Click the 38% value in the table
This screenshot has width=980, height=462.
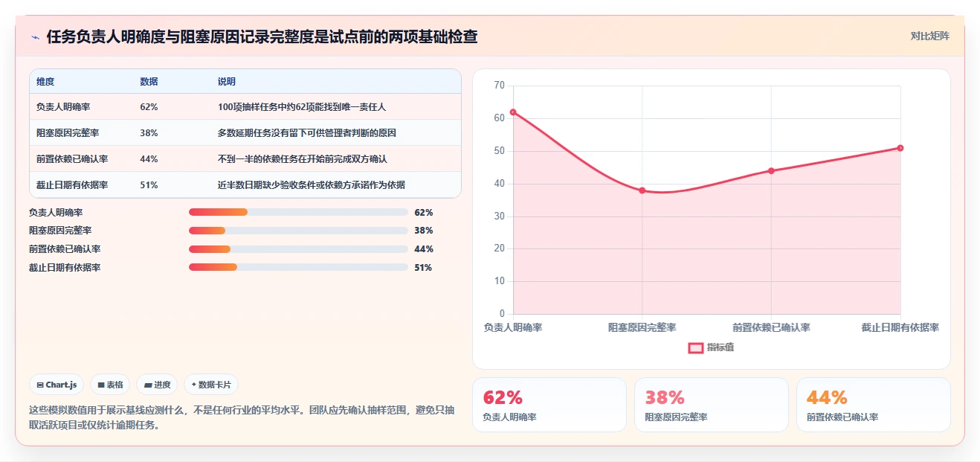pyautogui.click(x=149, y=133)
